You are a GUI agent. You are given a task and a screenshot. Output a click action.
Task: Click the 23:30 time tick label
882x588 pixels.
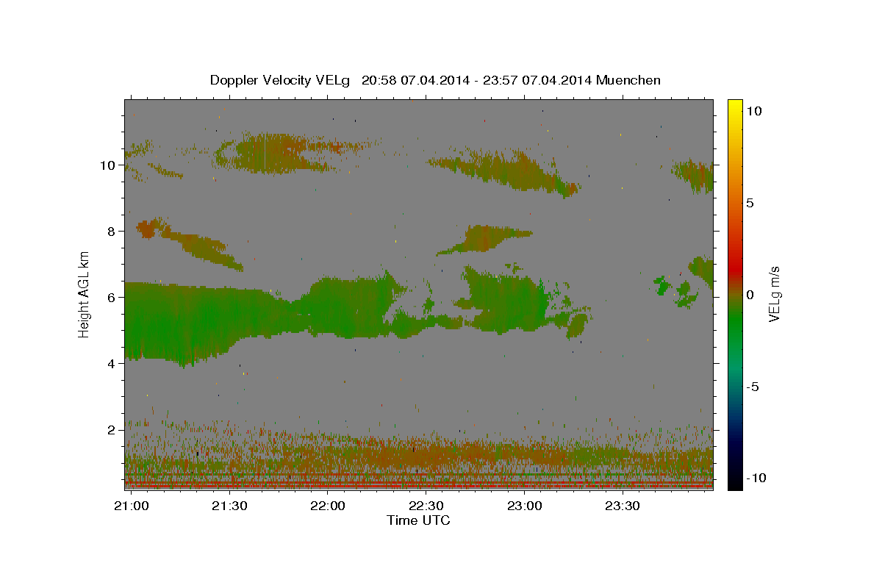[x=622, y=506]
